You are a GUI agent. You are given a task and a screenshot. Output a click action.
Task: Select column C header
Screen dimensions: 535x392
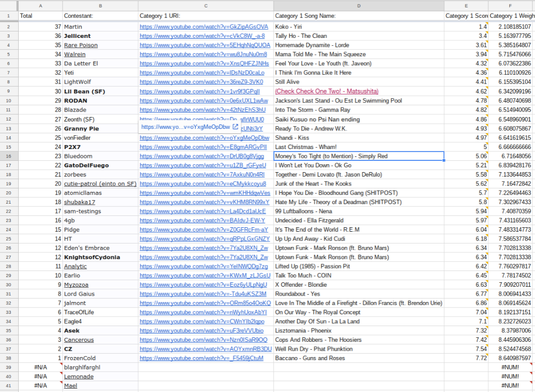coord(206,6)
